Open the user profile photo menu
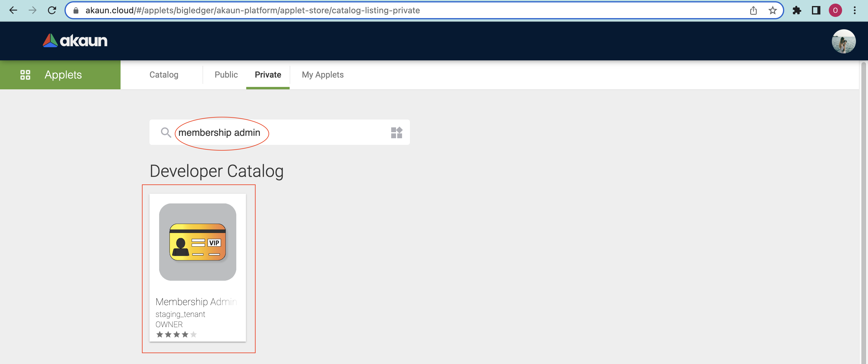 click(843, 41)
